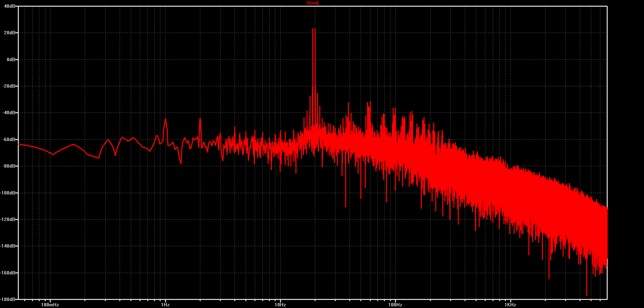The image size is (644, 308).
Task: Click the 40dB vertical axis label
Action: [x=9, y=6]
